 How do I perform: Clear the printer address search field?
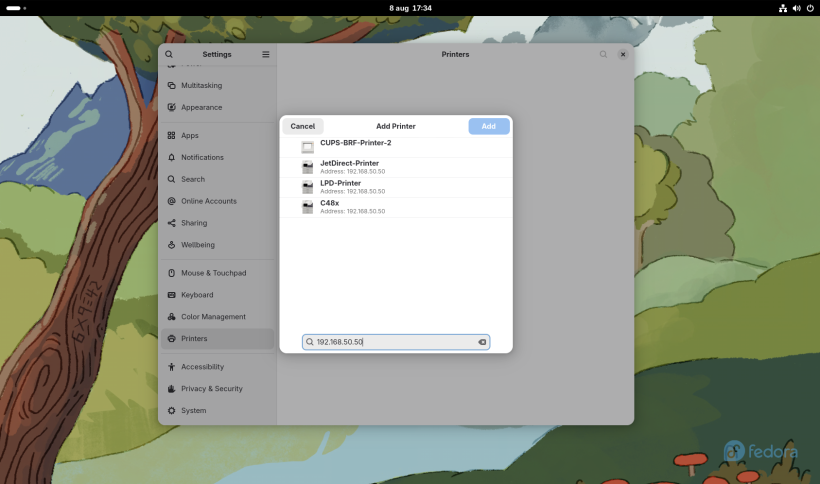point(482,342)
